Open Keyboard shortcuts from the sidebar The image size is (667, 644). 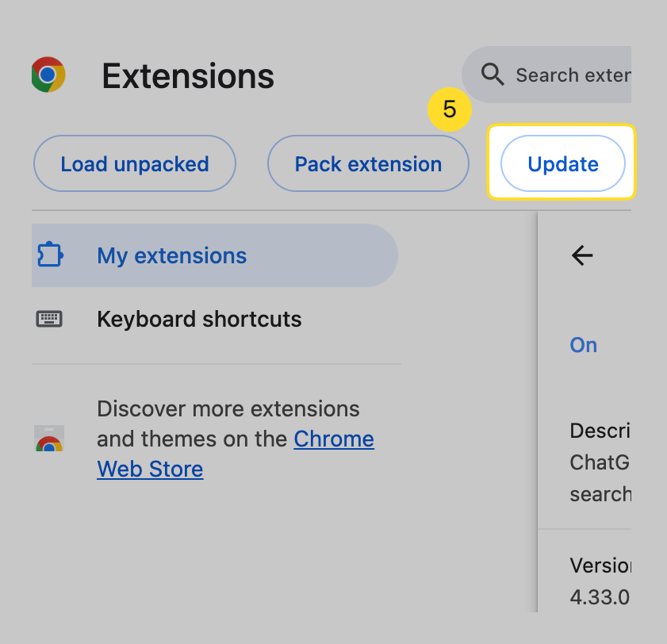tap(199, 319)
